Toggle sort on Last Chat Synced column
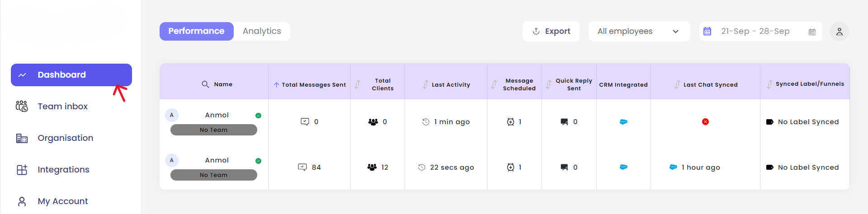Screen dimensions: 868x214 click(677, 84)
